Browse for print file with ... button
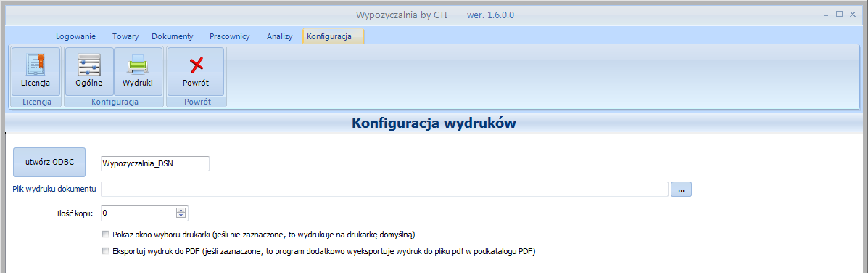 pyautogui.click(x=682, y=190)
